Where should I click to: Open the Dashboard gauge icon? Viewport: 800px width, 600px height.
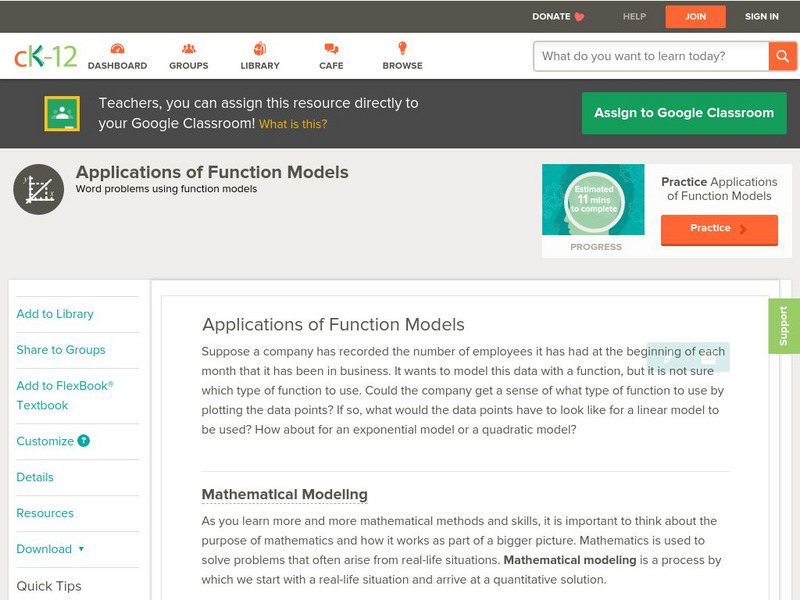[x=117, y=49]
